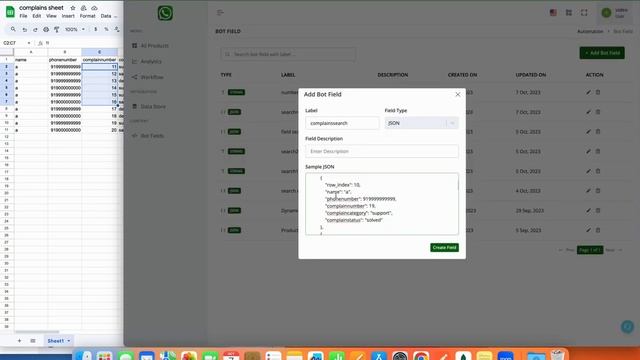
Task: Click the percent format icon in Sheets
Action: [x=106, y=29]
